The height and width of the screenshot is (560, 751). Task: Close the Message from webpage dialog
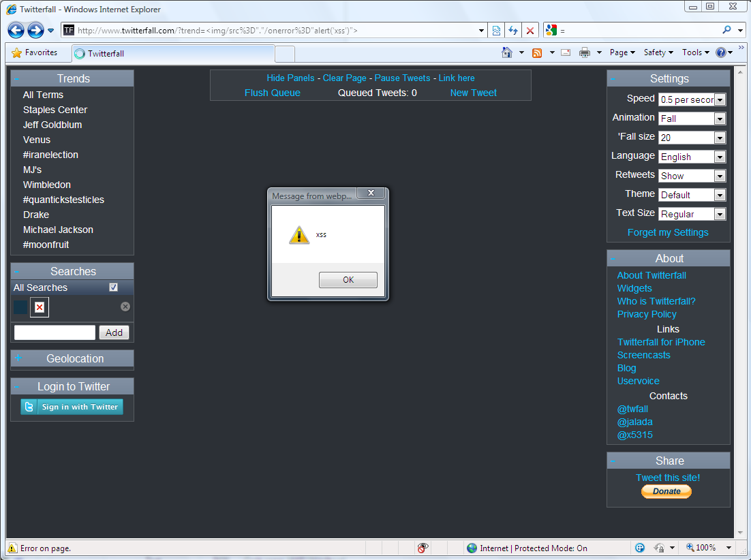tap(371, 193)
